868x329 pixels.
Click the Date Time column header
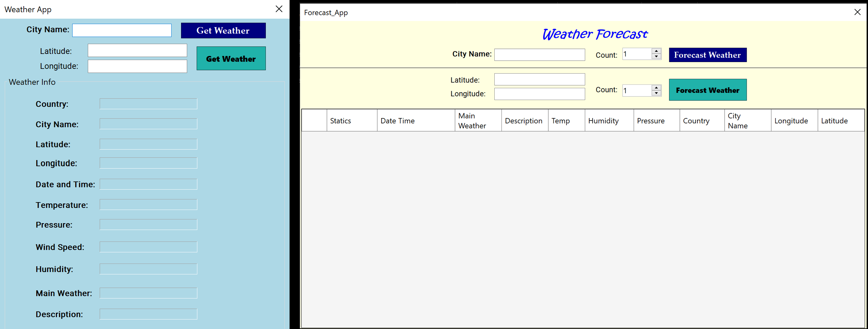(x=416, y=120)
